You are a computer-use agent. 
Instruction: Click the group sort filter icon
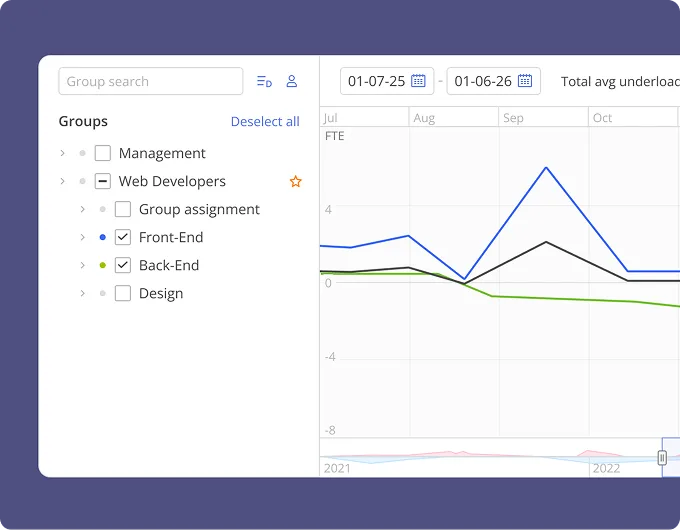(x=264, y=82)
